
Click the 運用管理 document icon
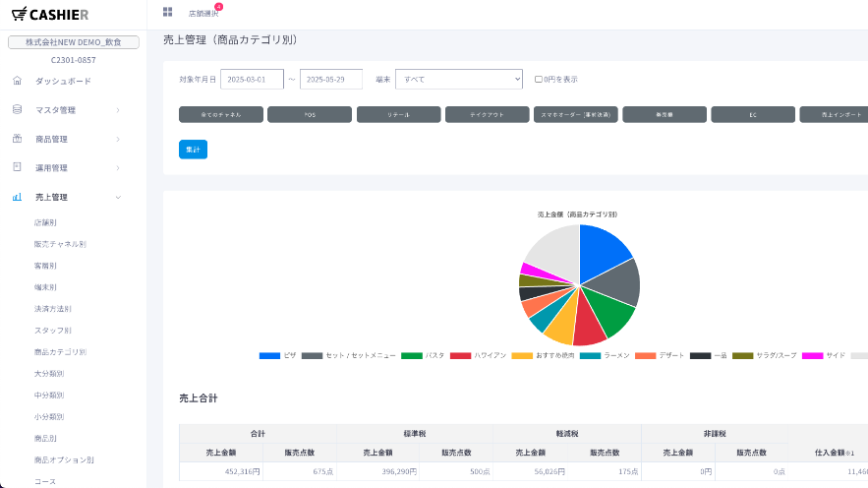17,167
